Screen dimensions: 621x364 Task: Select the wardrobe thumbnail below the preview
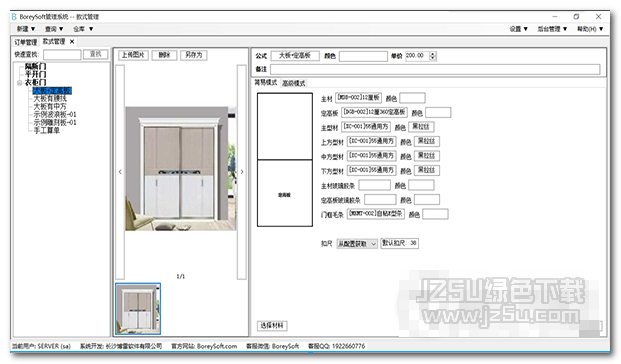(x=138, y=309)
